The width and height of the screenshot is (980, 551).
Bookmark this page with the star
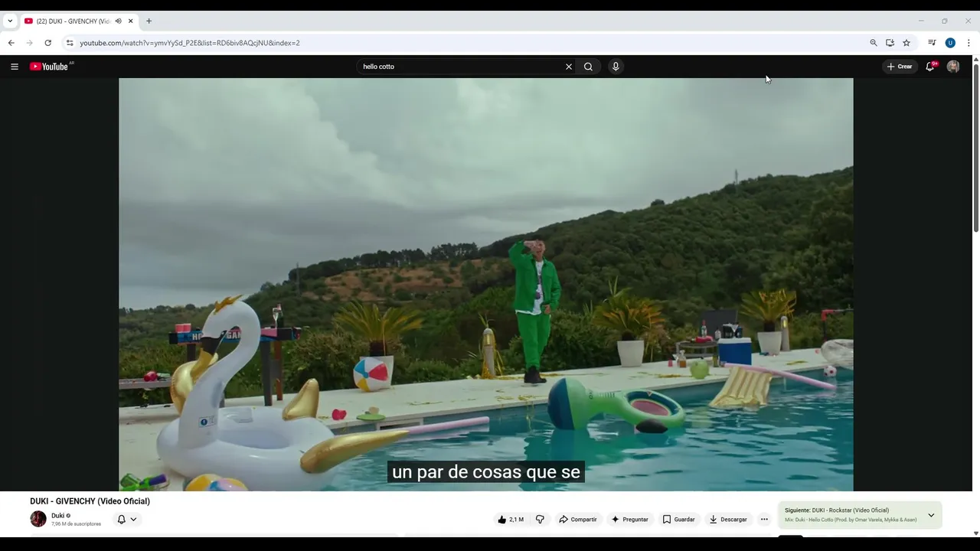click(906, 43)
